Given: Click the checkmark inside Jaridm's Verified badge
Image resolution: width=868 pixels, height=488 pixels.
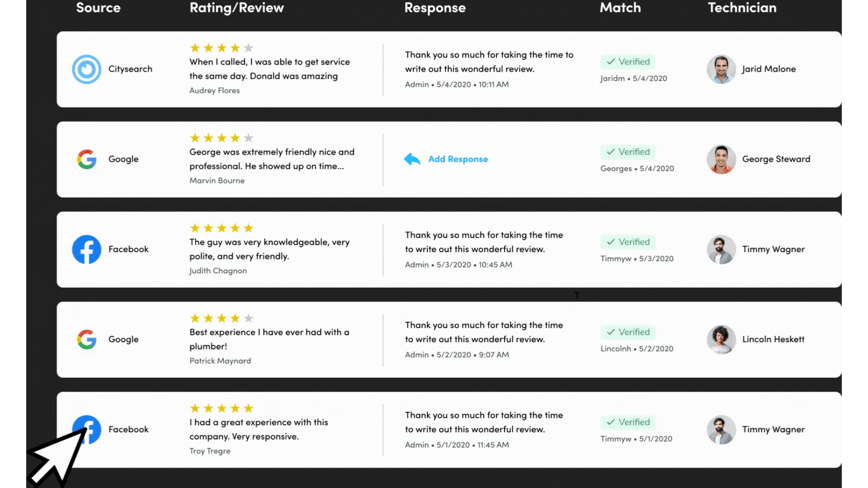Looking at the screenshot, I should pyautogui.click(x=610, y=61).
